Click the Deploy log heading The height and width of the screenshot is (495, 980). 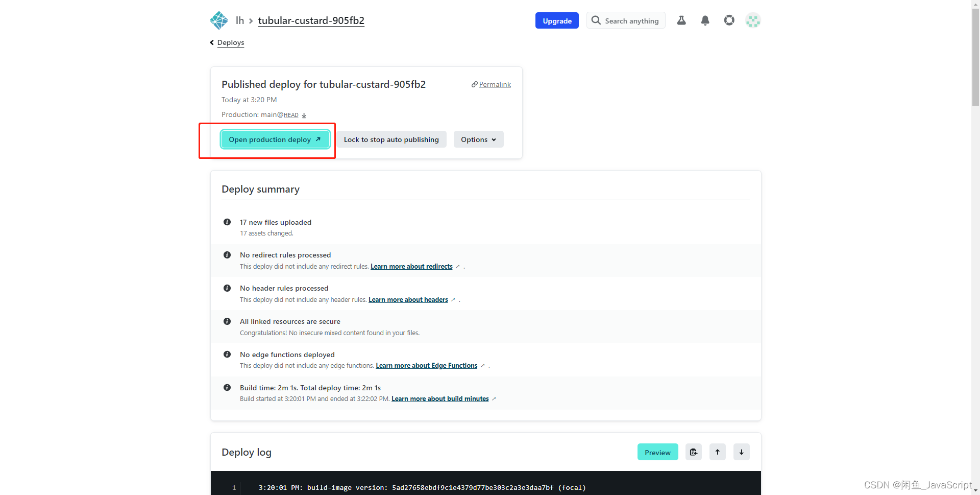pos(247,452)
